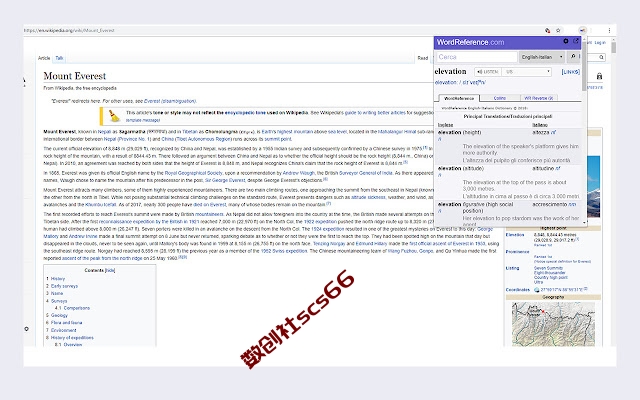This screenshot has height=400, width=640.
Task: Open browser three-dot menu
Action: [609, 30]
